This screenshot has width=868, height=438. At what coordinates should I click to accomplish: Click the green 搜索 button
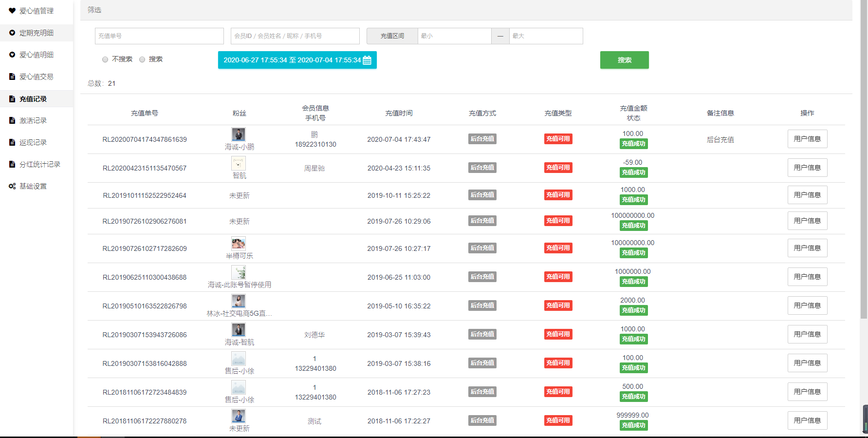(624, 60)
